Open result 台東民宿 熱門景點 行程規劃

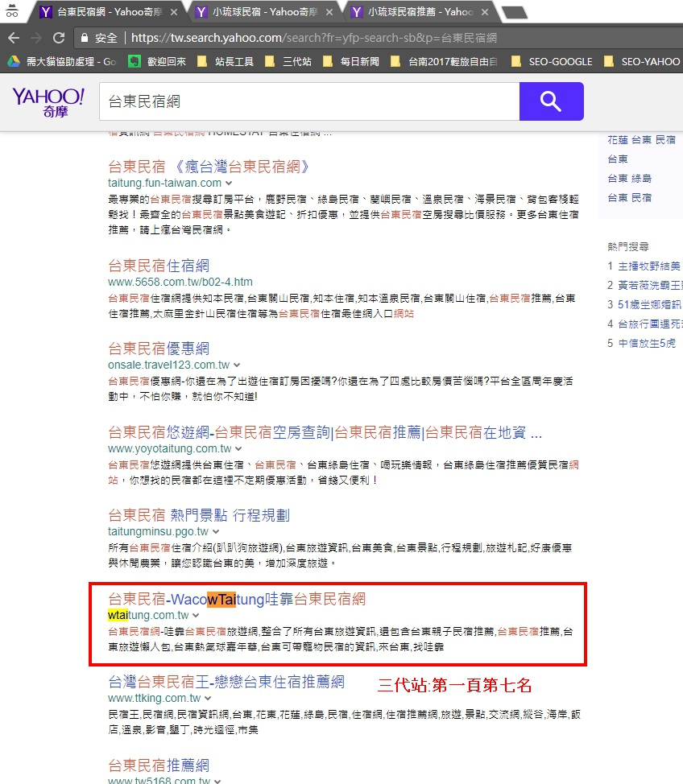[x=199, y=515]
